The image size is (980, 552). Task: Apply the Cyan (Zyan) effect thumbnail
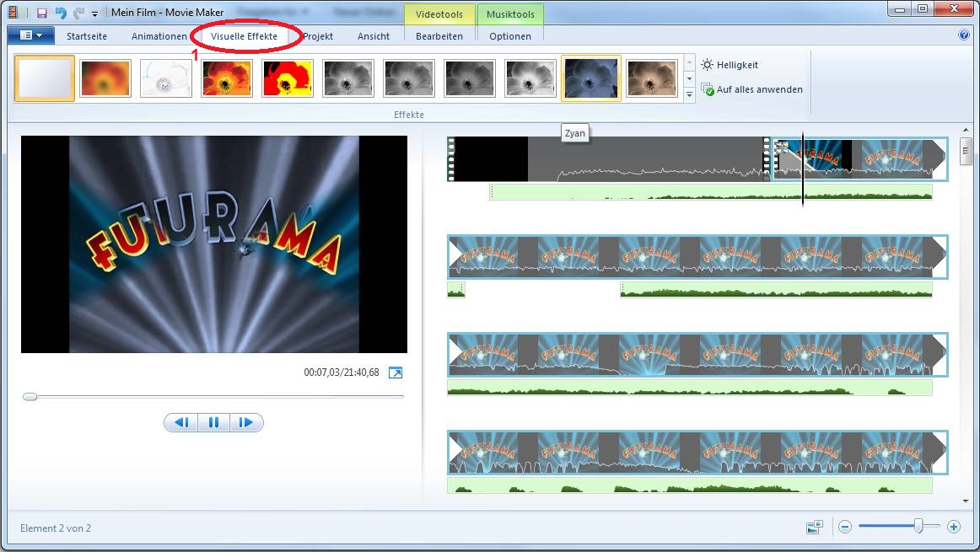[x=591, y=78]
